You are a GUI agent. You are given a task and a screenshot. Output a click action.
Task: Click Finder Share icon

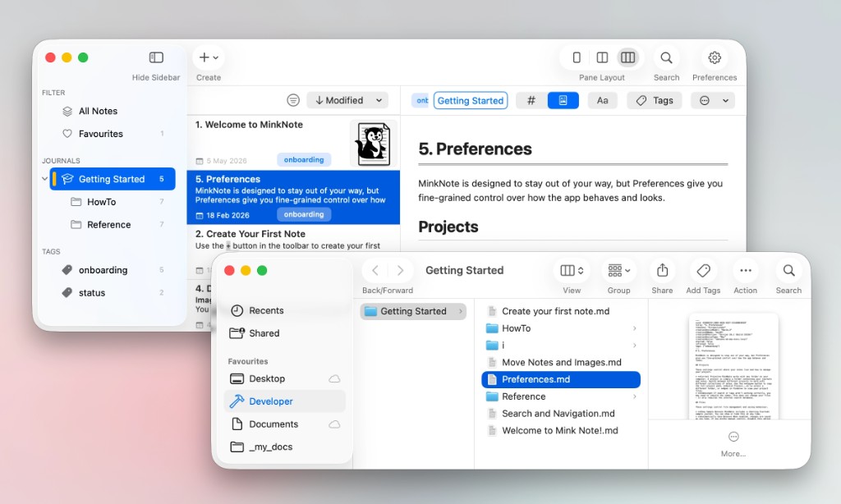[663, 270]
